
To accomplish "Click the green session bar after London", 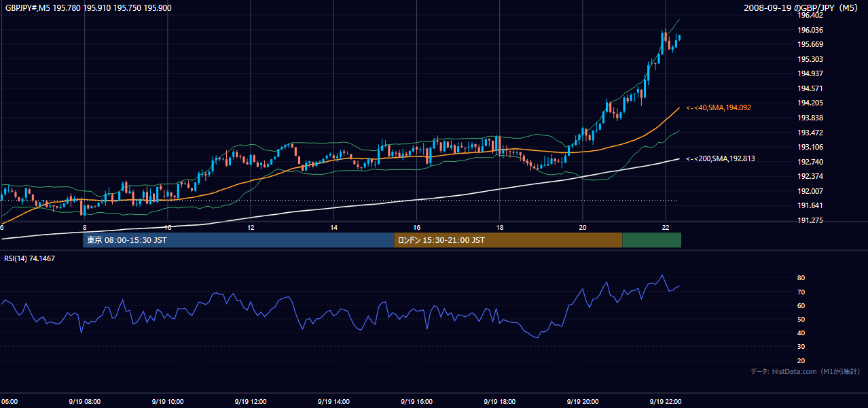I will 651,240.
